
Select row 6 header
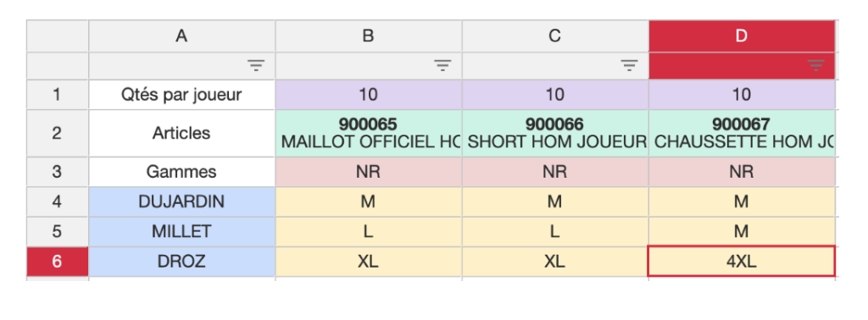(58, 262)
